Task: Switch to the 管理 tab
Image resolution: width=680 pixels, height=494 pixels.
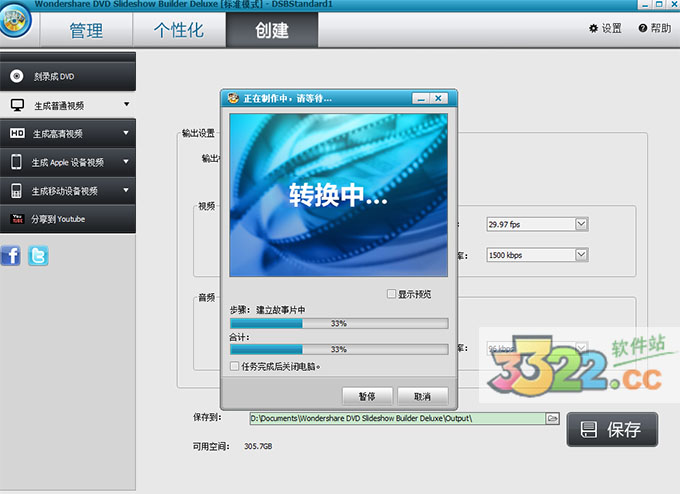Action: [86, 30]
